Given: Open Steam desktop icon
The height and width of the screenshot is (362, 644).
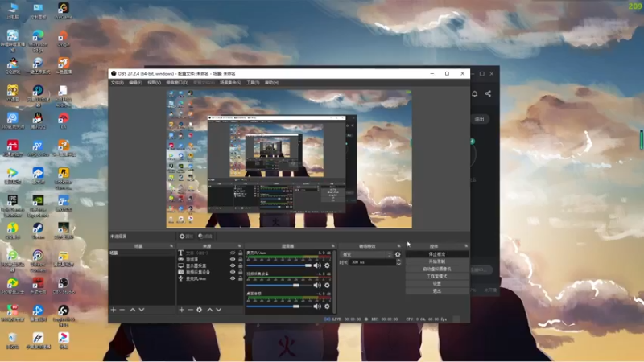Looking at the screenshot, I should 38,231.
